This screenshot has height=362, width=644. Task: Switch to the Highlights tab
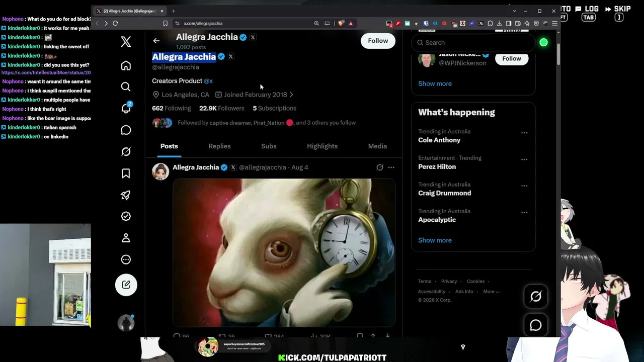click(322, 146)
